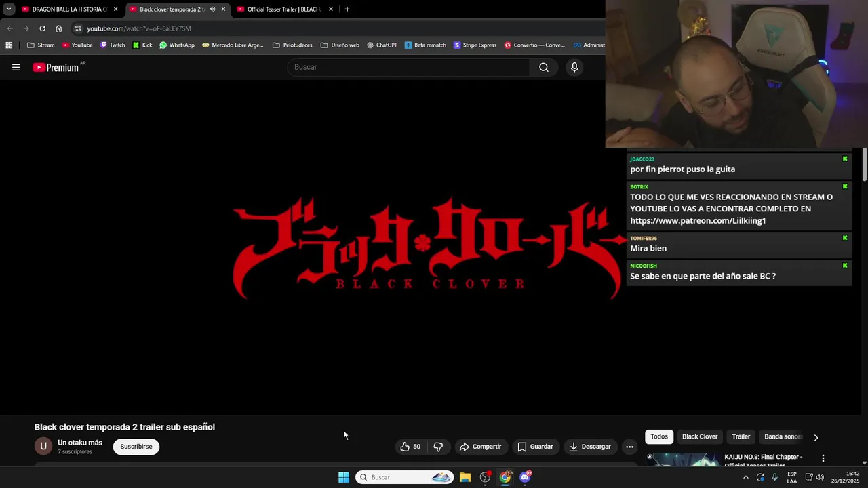Open Stream bookmark folder

click(41, 45)
